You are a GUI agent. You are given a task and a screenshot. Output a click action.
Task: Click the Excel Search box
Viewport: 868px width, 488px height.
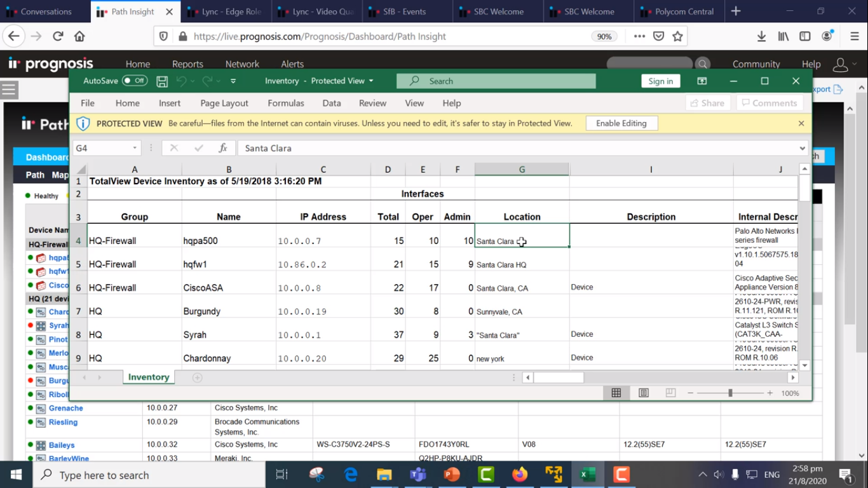click(496, 81)
